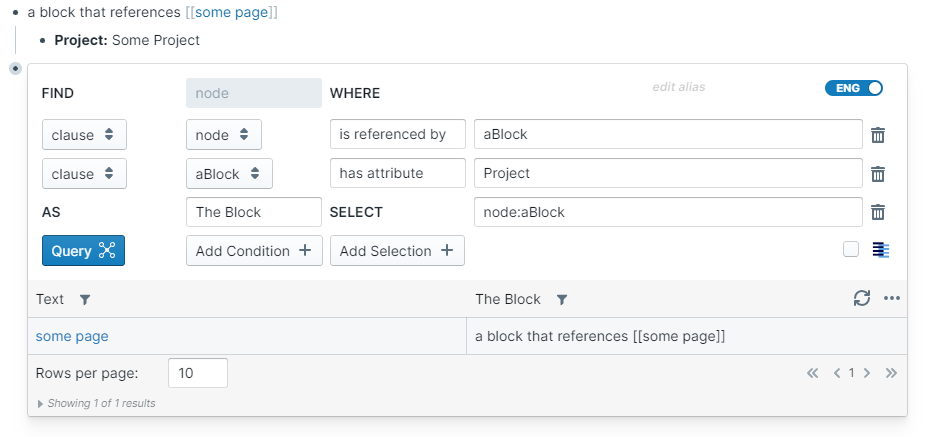Click Add Condition button
928x437 pixels.
click(x=254, y=251)
